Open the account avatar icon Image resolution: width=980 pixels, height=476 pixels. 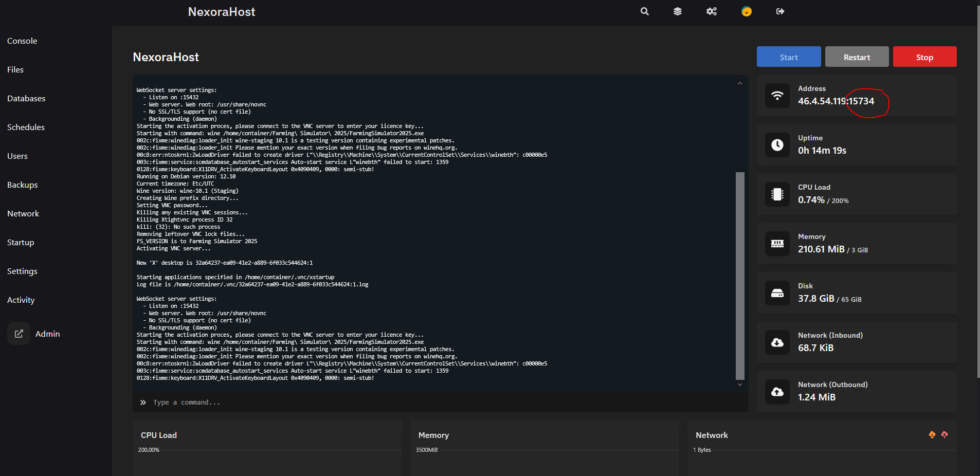pyautogui.click(x=747, y=11)
